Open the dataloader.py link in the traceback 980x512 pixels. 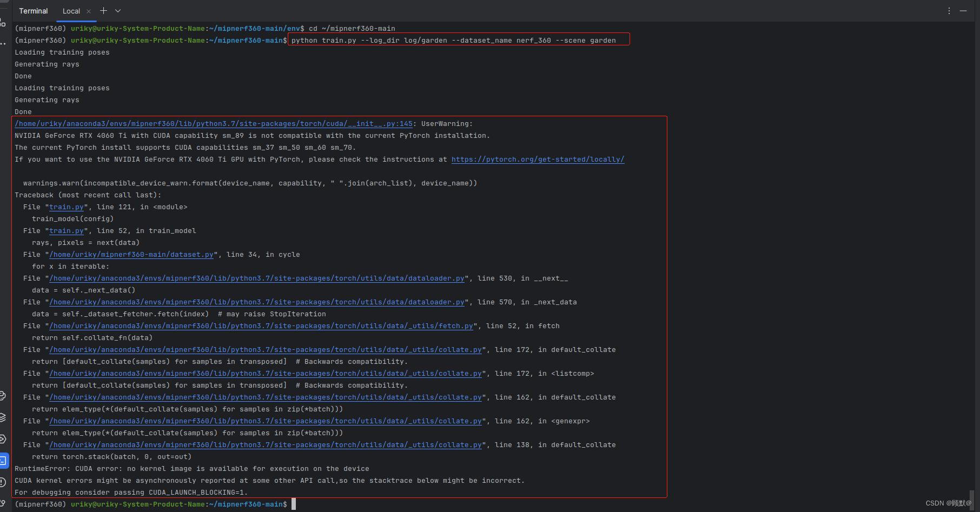[256, 278]
